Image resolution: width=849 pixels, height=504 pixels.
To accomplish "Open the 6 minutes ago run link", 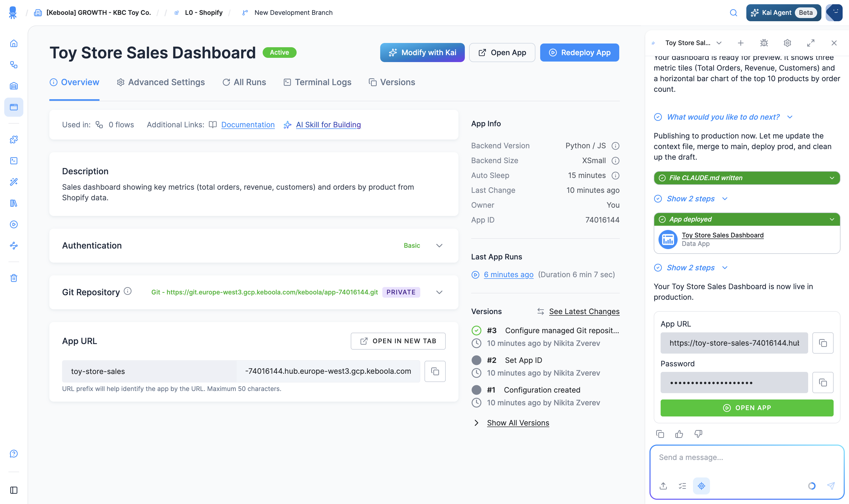I will click(x=508, y=275).
